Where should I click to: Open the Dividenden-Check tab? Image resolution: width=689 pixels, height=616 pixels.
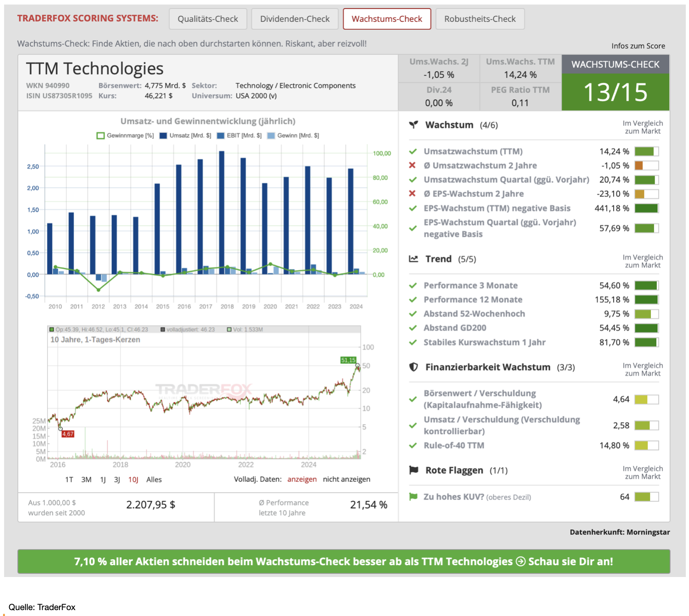pyautogui.click(x=295, y=19)
